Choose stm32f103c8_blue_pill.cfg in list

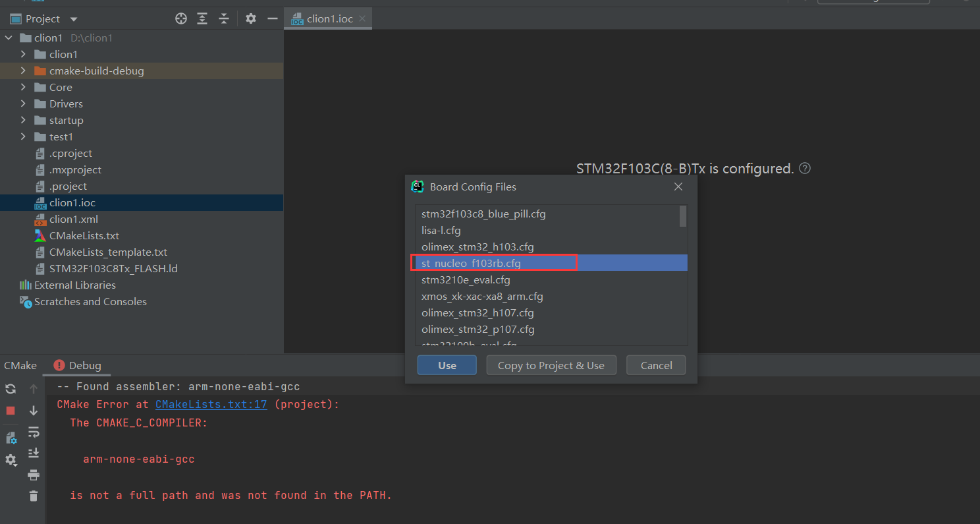point(551,214)
